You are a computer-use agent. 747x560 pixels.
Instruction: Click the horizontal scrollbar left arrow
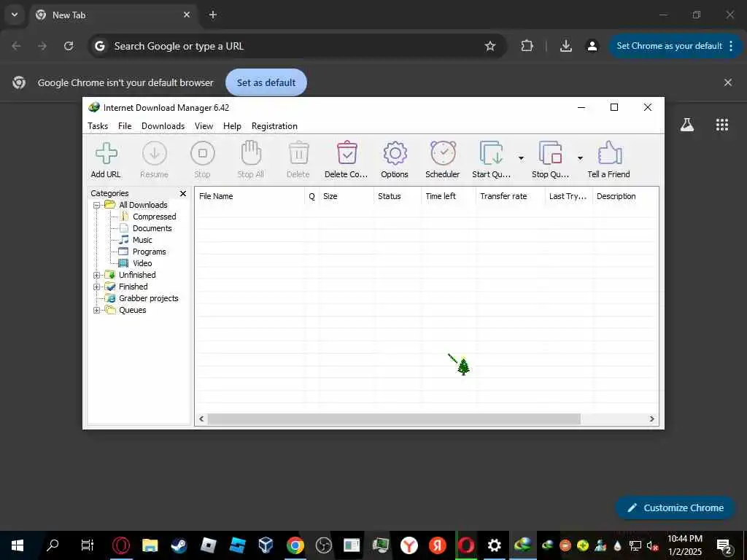[x=201, y=419]
